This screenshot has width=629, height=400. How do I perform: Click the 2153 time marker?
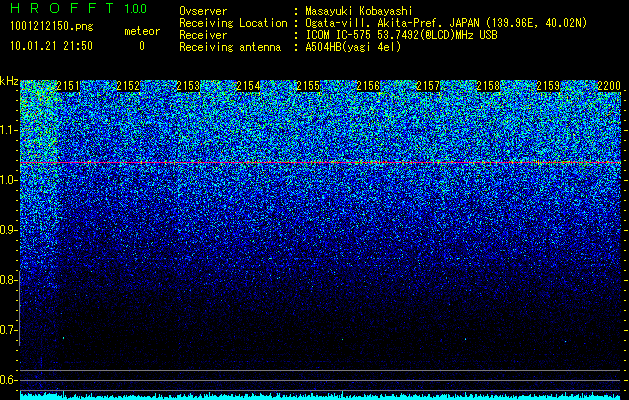[x=188, y=86]
